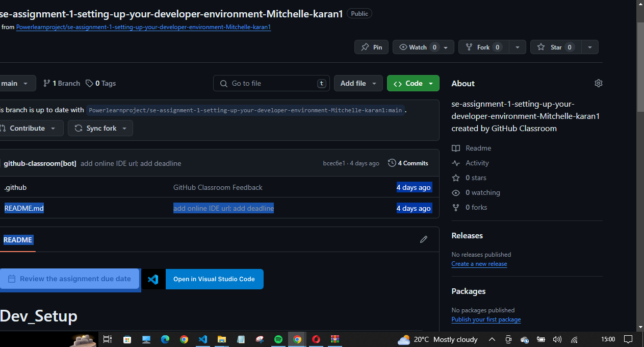Expand the Star lists dropdown arrow
This screenshot has height=347, width=644.
pyautogui.click(x=590, y=47)
